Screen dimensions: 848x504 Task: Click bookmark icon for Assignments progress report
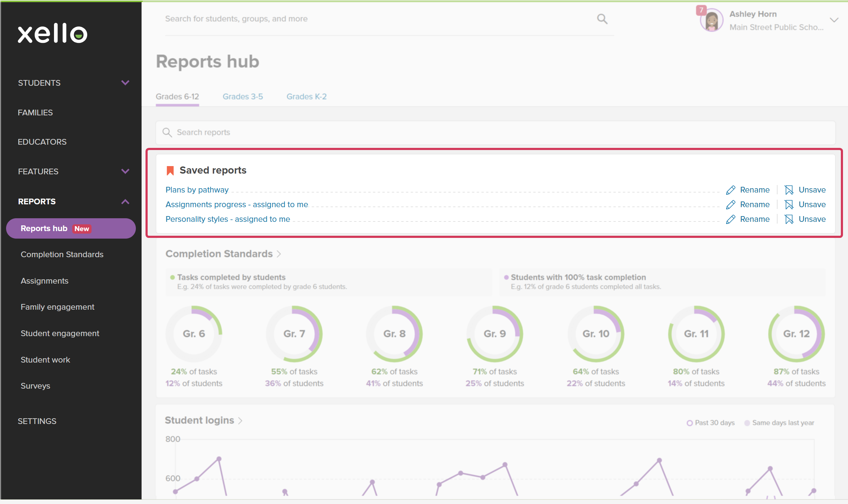789,205
